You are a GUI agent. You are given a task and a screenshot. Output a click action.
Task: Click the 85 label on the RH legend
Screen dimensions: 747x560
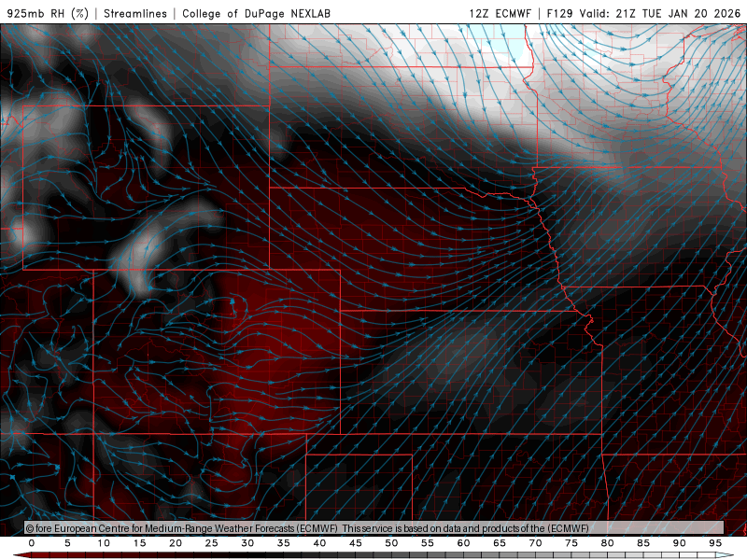(x=643, y=543)
